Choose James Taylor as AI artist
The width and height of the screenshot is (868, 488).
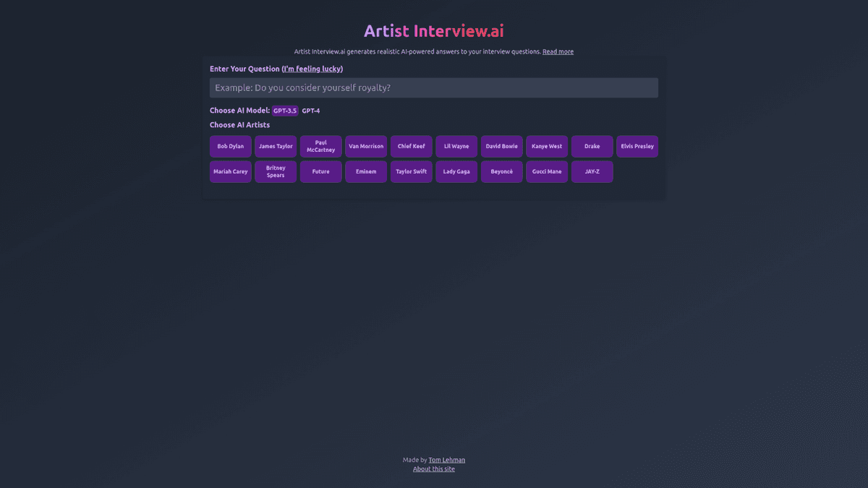click(x=276, y=146)
